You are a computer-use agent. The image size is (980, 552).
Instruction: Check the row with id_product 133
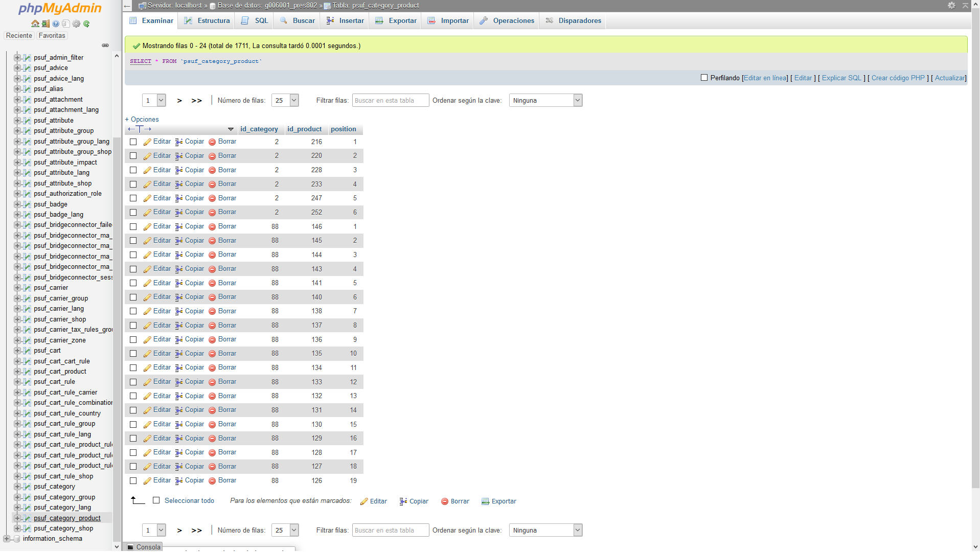tap(133, 382)
